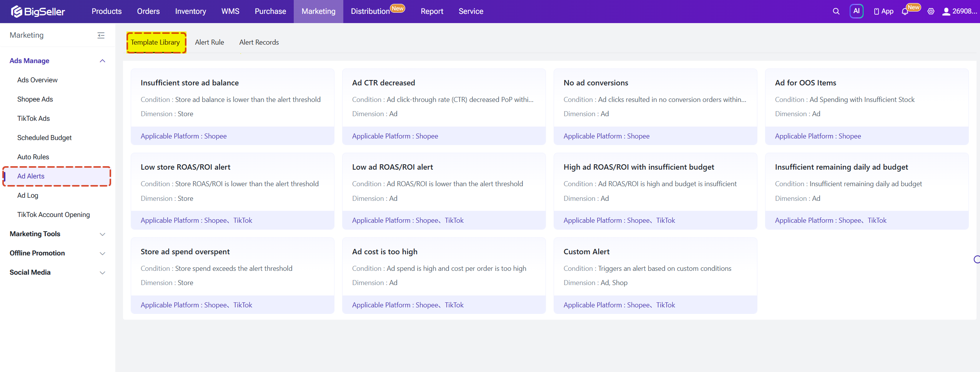Switch to the Template Library tab
The width and height of the screenshot is (980, 372).
(155, 42)
